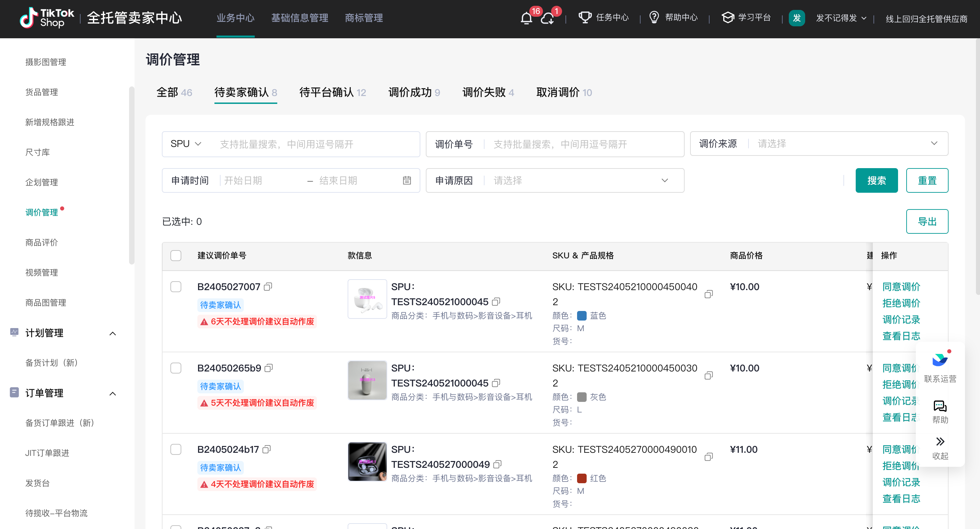Screen dimensions: 980x529
Task: Click the sidebar vertical scrollbar
Action: coord(131,175)
